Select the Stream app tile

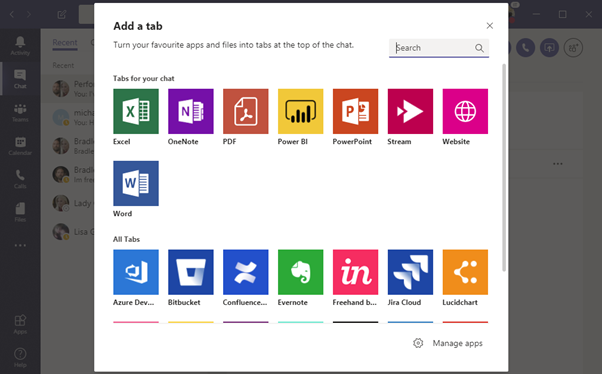pos(410,111)
